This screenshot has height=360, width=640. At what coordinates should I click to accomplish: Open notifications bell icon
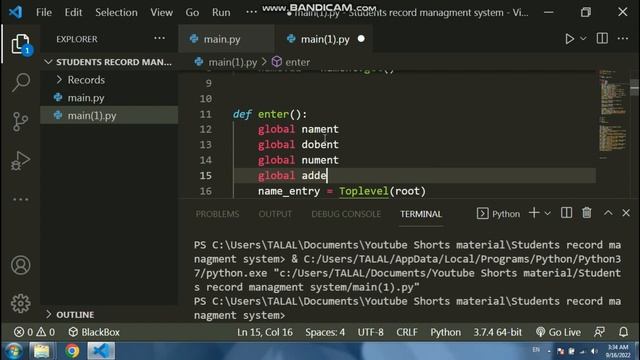coord(623,332)
